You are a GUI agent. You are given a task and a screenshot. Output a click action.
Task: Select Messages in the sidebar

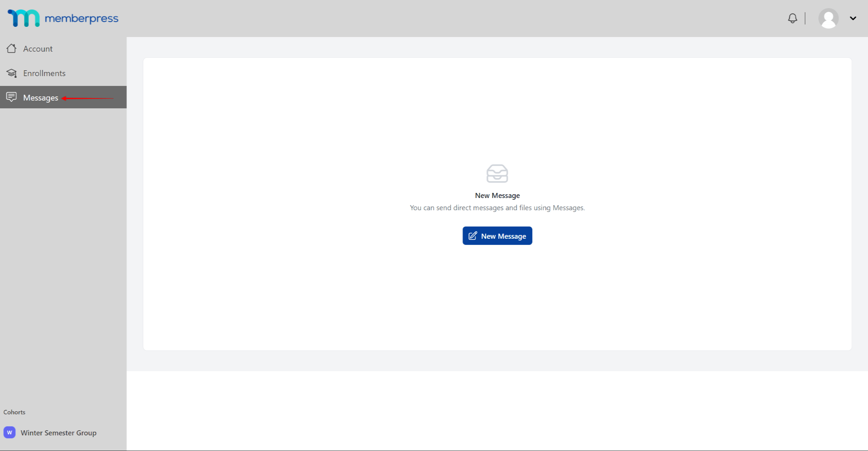click(x=63, y=97)
